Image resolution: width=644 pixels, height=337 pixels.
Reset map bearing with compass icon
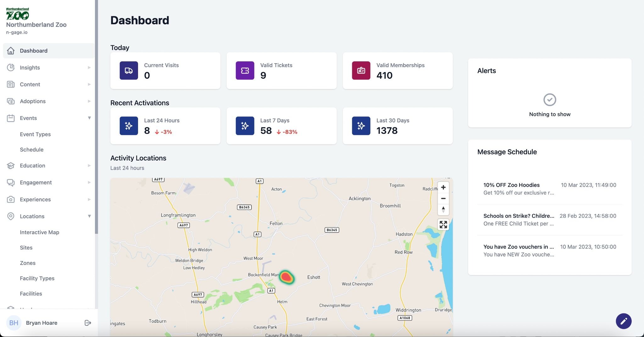pos(443,210)
